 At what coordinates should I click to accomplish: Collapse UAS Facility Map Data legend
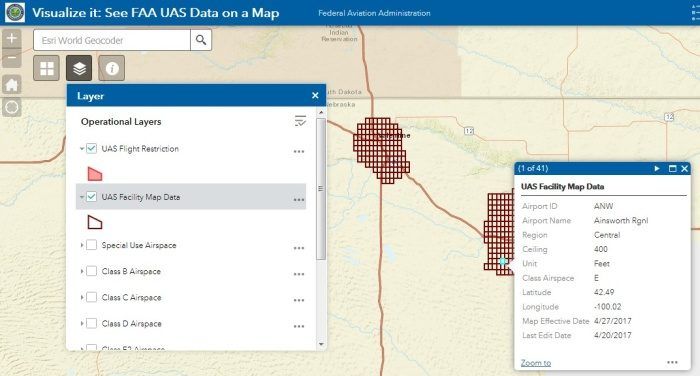(x=82, y=196)
